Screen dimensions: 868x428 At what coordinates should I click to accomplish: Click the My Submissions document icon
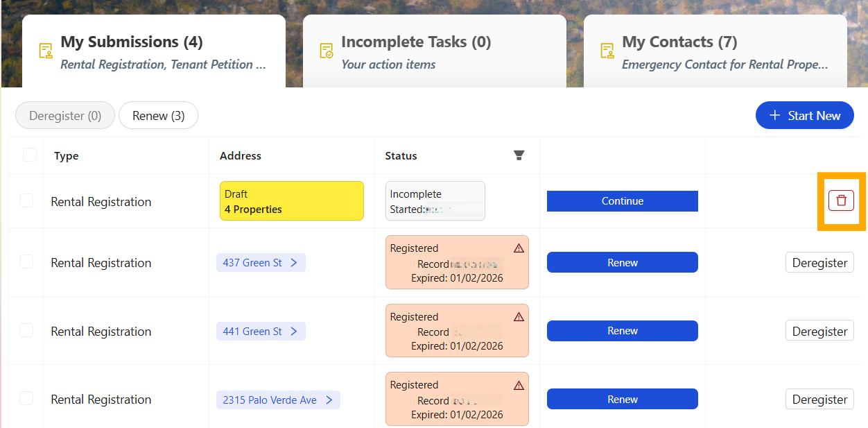click(x=46, y=51)
